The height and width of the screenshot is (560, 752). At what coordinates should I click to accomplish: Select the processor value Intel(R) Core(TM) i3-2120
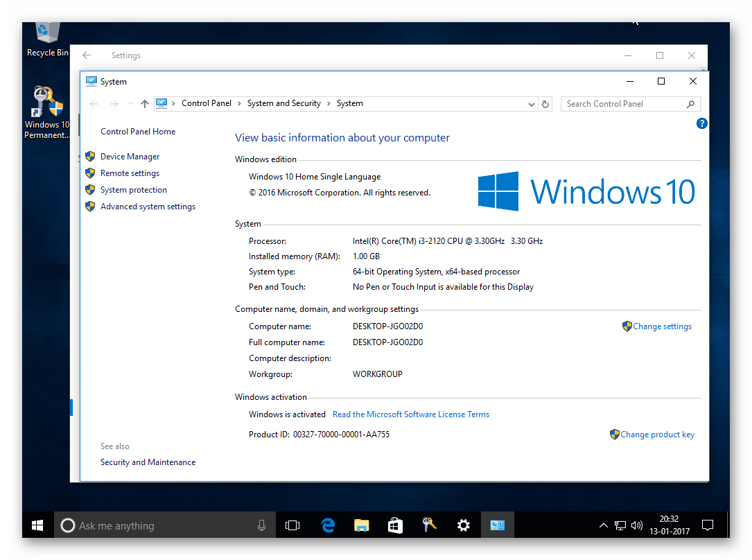tap(448, 241)
